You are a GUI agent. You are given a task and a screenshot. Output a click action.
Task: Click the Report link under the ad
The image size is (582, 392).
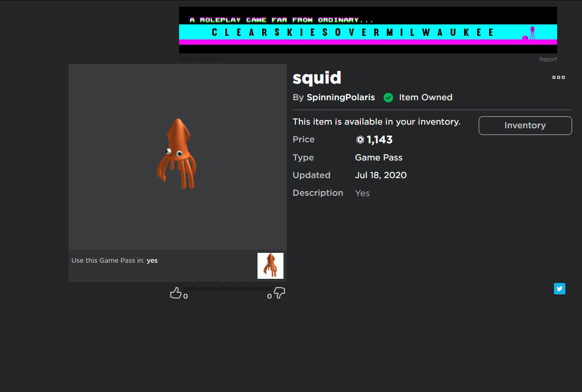tap(548, 59)
